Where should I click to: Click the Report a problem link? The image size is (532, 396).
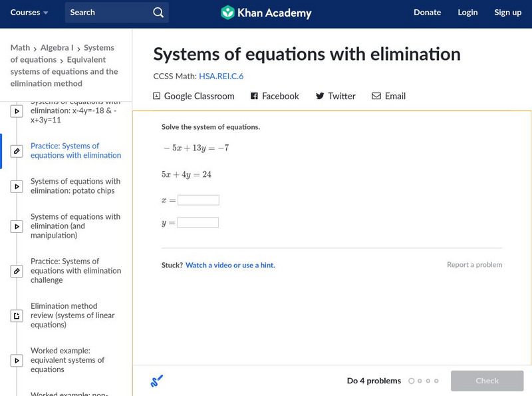474,265
